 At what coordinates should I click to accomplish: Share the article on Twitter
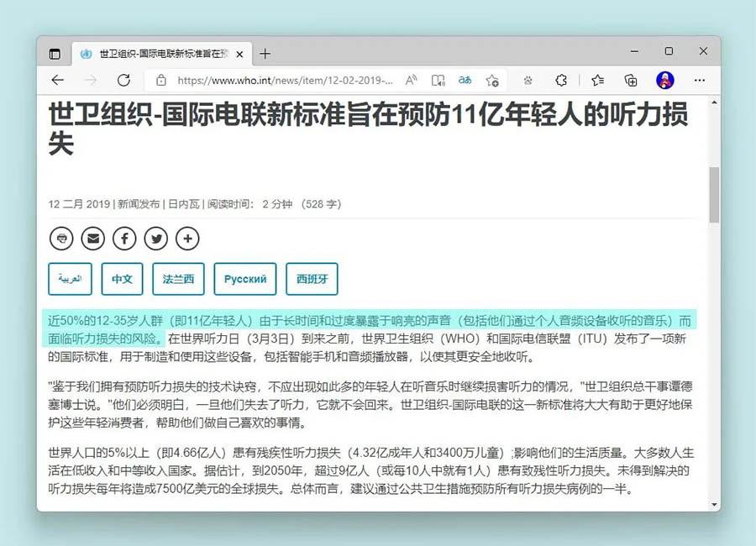point(156,239)
